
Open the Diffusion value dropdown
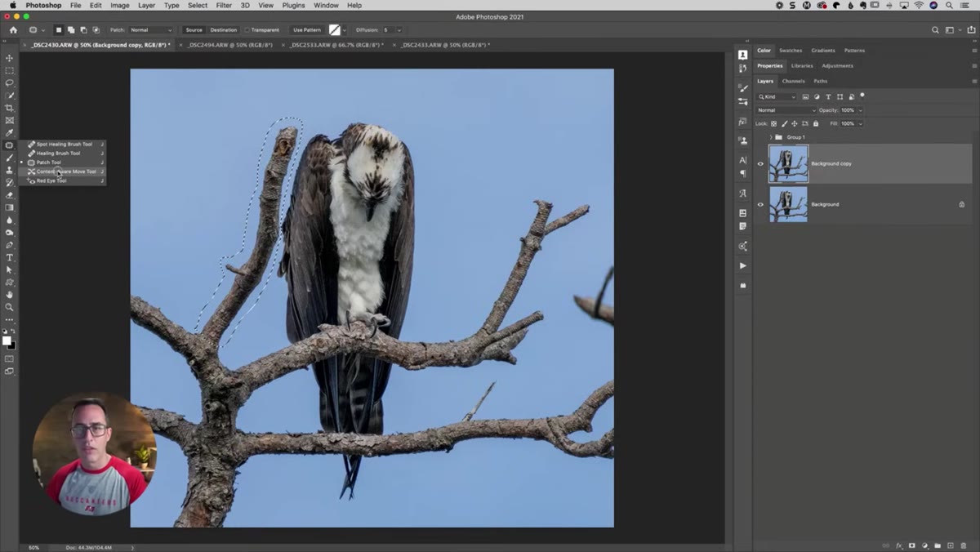(x=399, y=30)
